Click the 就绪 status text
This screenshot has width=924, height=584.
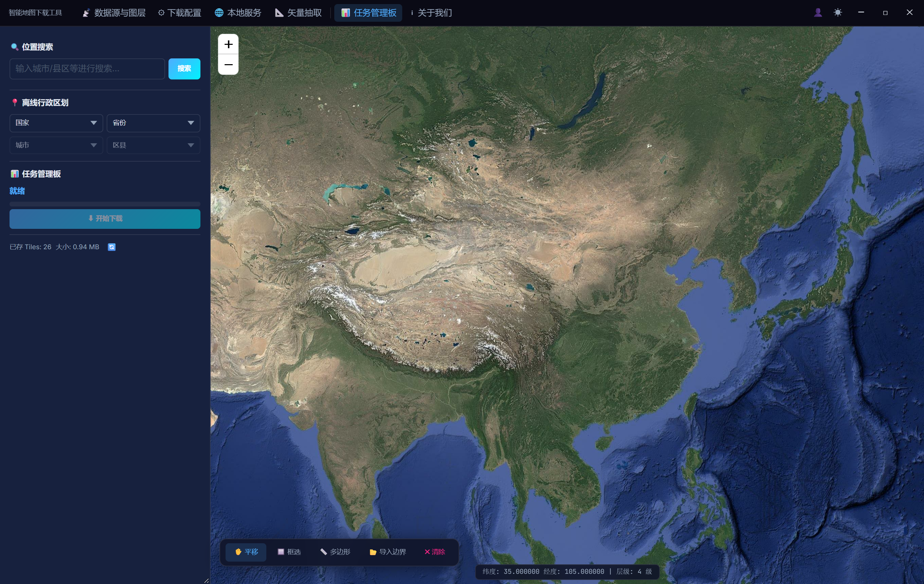[17, 191]
